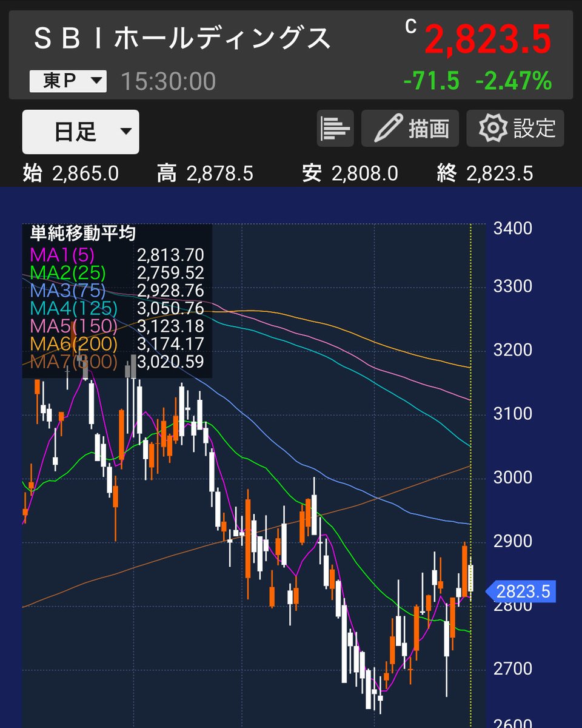Open the 東P market selector dropdown

(x=68, y=81)
